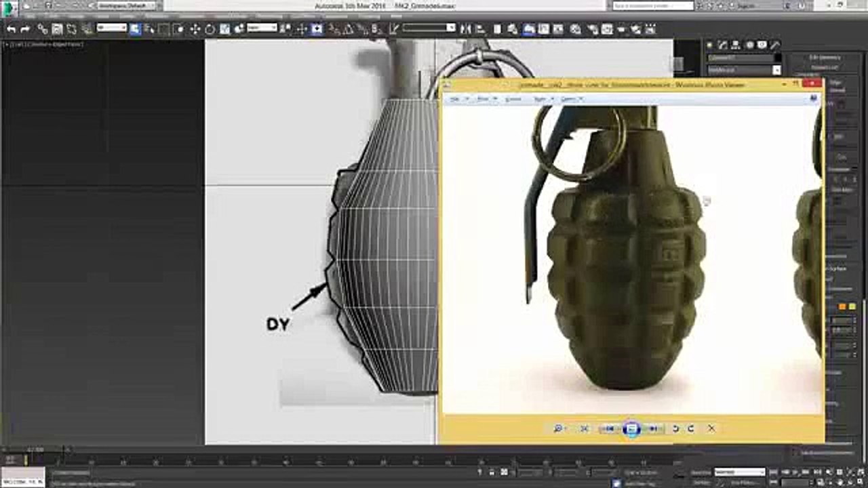Open the Workspaces Default dropdown
This screenshot has width=868, height=488.
pyautogui.click(x=126, y=6)
